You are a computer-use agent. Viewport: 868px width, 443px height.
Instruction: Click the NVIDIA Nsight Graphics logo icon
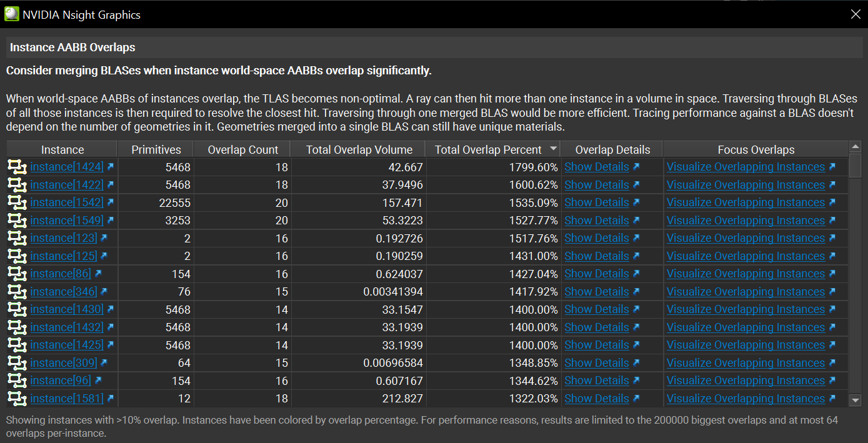point(11,13)
